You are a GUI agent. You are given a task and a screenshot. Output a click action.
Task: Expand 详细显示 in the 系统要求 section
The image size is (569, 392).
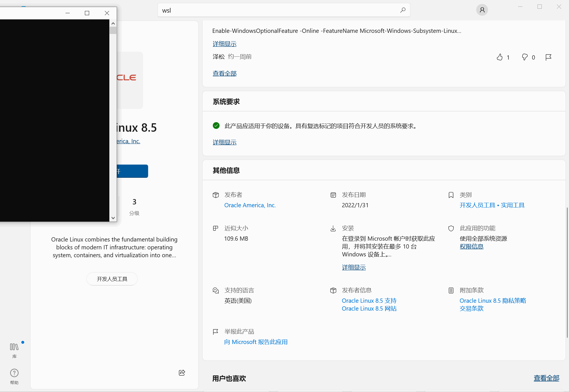[x=224, y=142]
